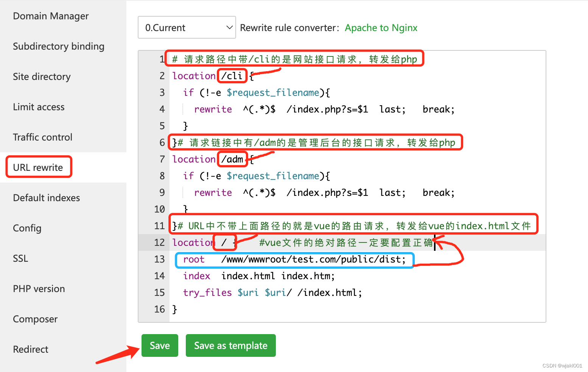This screenshot has width=588, height=372.
Task: Select the URL rewrite section
Action: (38, 167)
